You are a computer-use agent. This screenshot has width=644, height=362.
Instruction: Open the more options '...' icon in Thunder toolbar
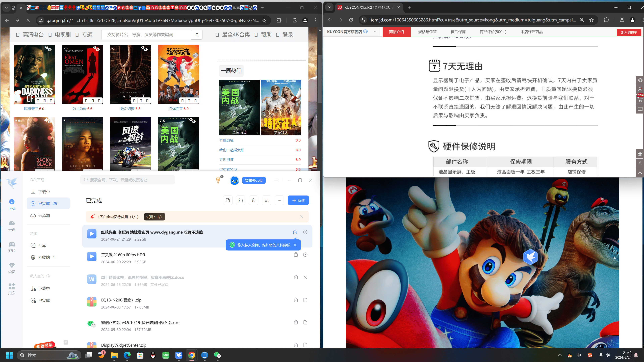click(279, 200)
